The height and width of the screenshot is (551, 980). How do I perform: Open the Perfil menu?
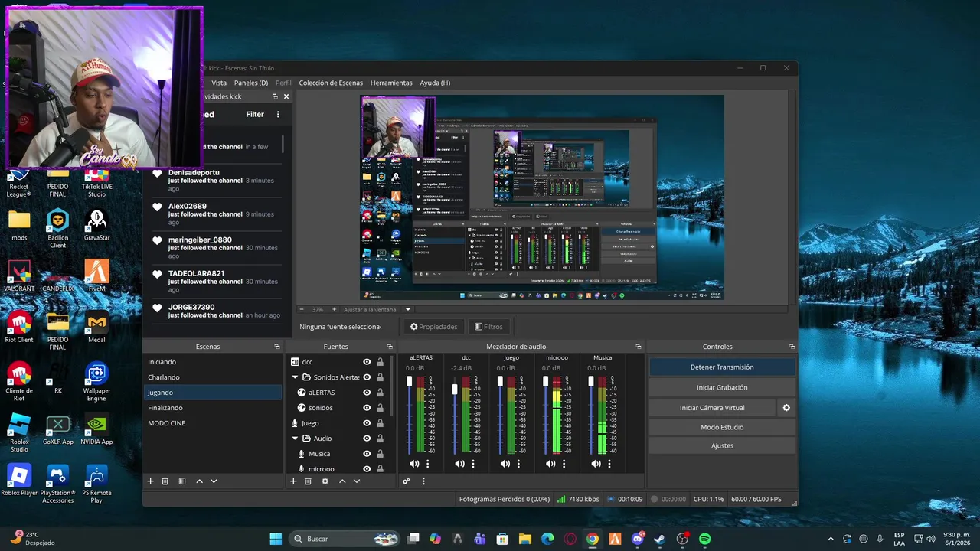pos(283,83)
